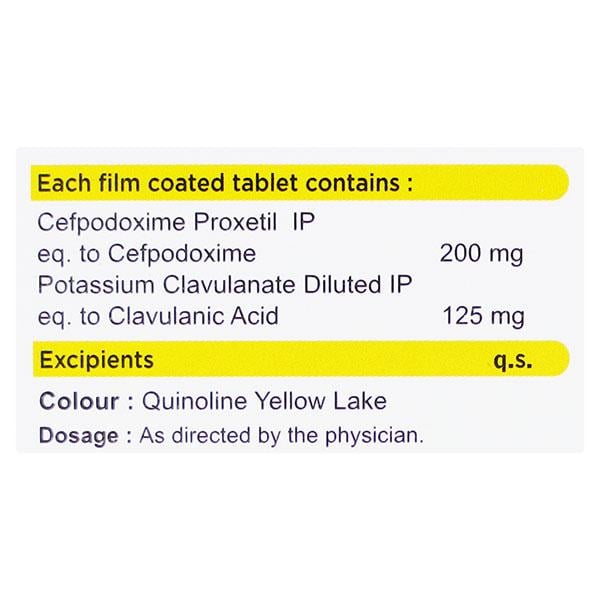The height and width of the screenshot is (600, 600).
Task: Click the bold "Dosage :" label
Action: 85,435
